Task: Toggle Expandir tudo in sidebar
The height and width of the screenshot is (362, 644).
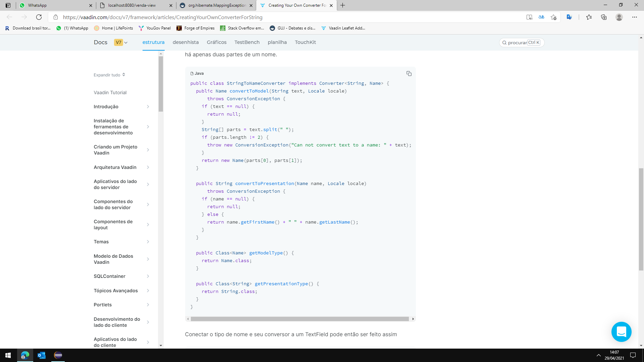Action: tap(109, 75)
